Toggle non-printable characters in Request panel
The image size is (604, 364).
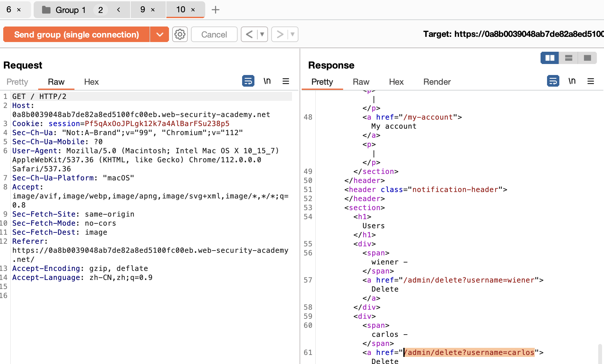tap(267, 81)
